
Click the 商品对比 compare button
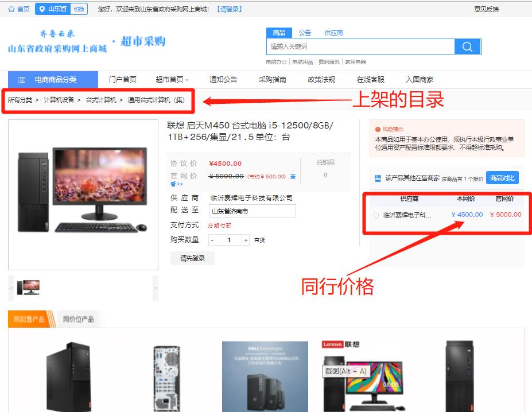coord(502,178)
